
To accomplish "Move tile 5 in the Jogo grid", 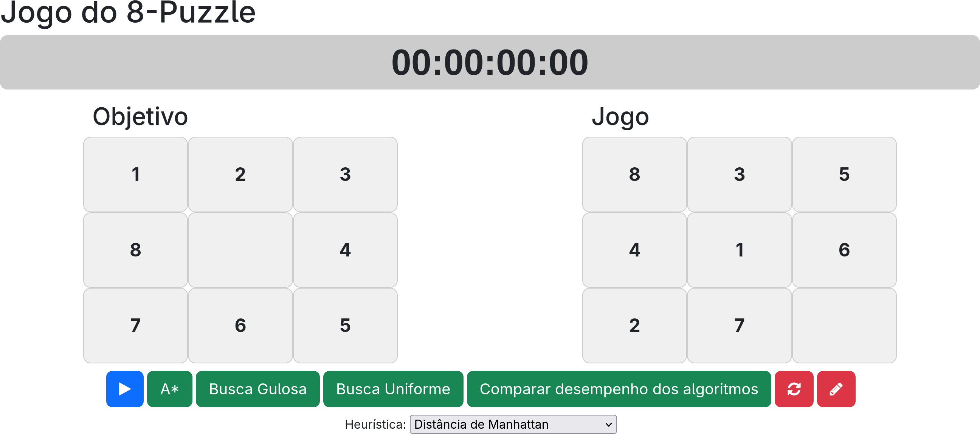I will [845, 174].
